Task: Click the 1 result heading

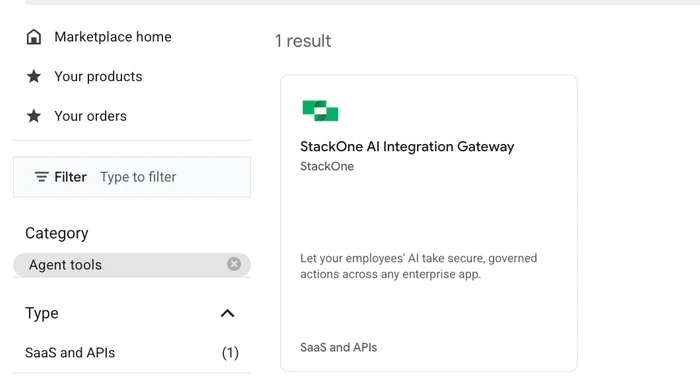Action: pos(303,41)
